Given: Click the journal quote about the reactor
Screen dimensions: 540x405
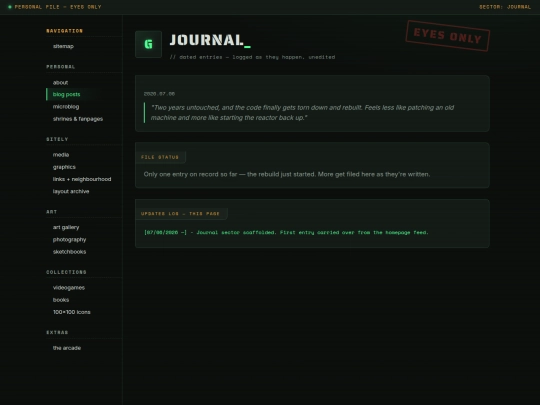Looking at the screenshot, I should click(x=302, y=113).
